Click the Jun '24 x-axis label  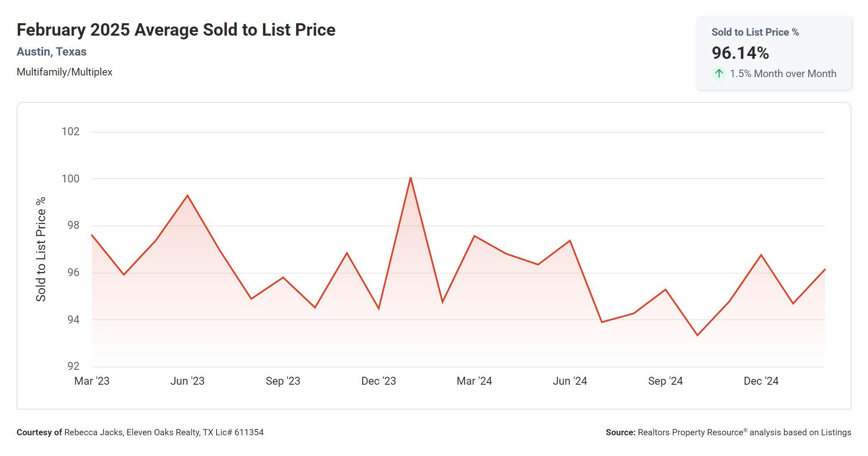pyautogui.click(x=570, y=381)
